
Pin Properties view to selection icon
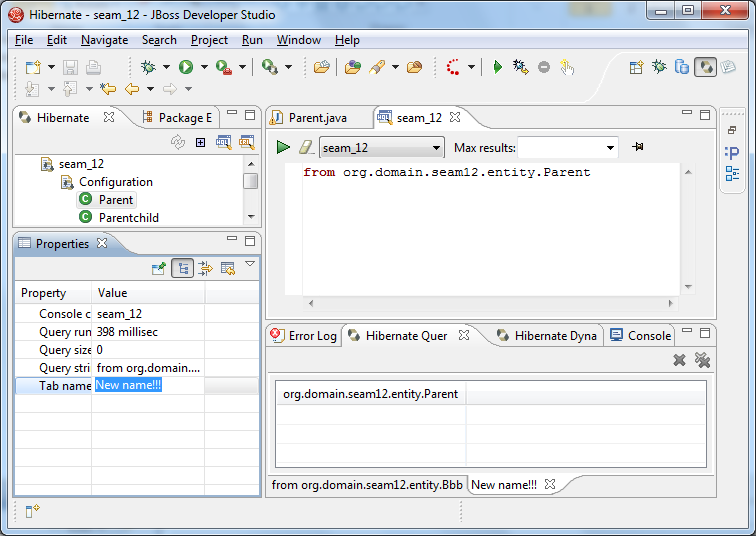pyautogui.click(x=159, y=268)
